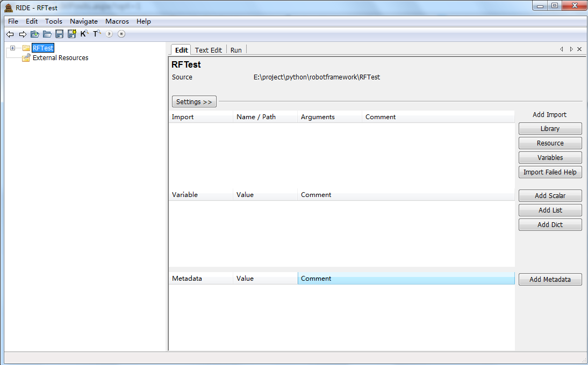Click the RFTest folder icon in tree
Image resolution: width=588 pixels, height=365 pixels.
(x=26, y=48)
